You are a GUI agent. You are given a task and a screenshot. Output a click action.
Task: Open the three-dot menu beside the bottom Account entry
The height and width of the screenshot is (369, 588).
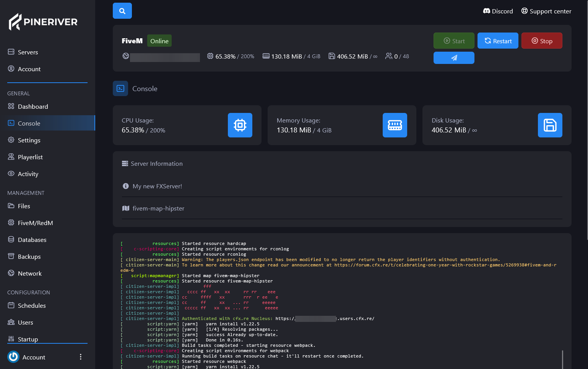coord(81,357)
